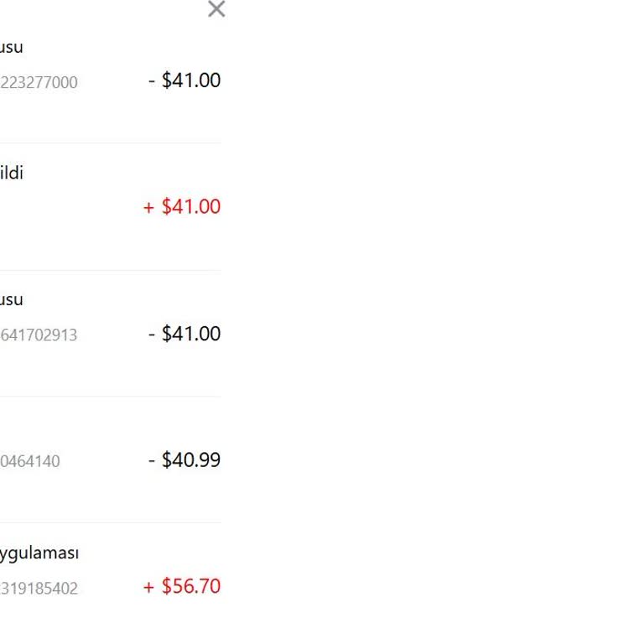Click transaction ID ending 319185402

[x=39, y=589]
